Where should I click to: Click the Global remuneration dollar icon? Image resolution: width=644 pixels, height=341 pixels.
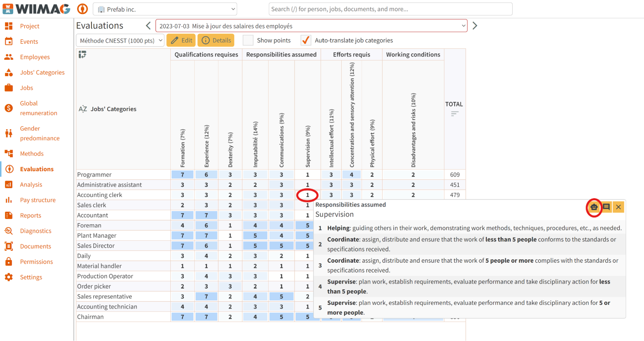click(x=9, y=108)
